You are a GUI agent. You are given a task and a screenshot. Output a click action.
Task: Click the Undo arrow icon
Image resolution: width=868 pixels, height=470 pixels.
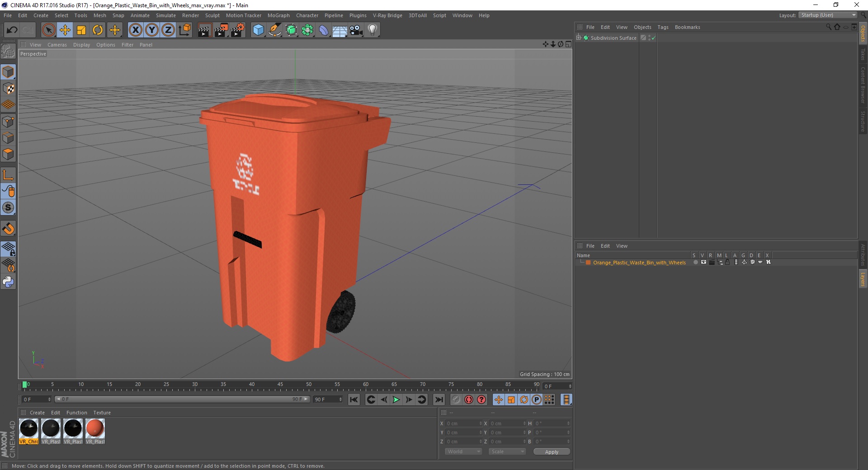click(12, 30)
